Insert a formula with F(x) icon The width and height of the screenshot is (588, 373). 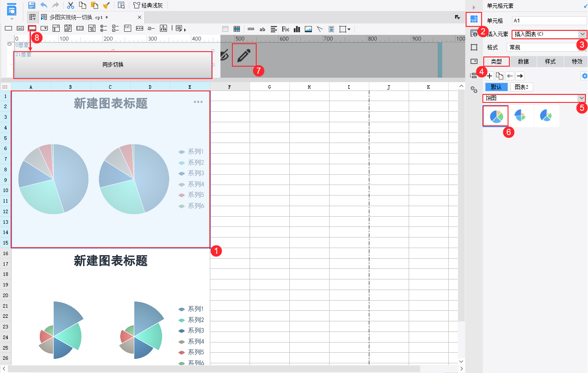click(x=285, y=29)
